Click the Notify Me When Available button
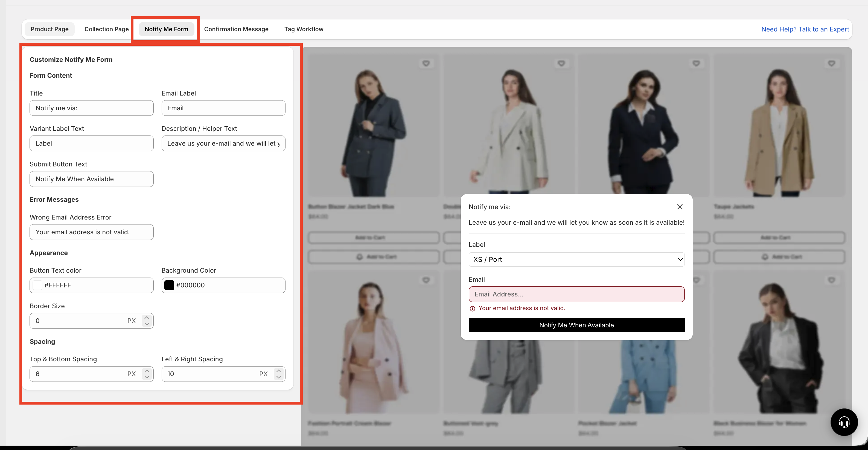 click(576, 325)
